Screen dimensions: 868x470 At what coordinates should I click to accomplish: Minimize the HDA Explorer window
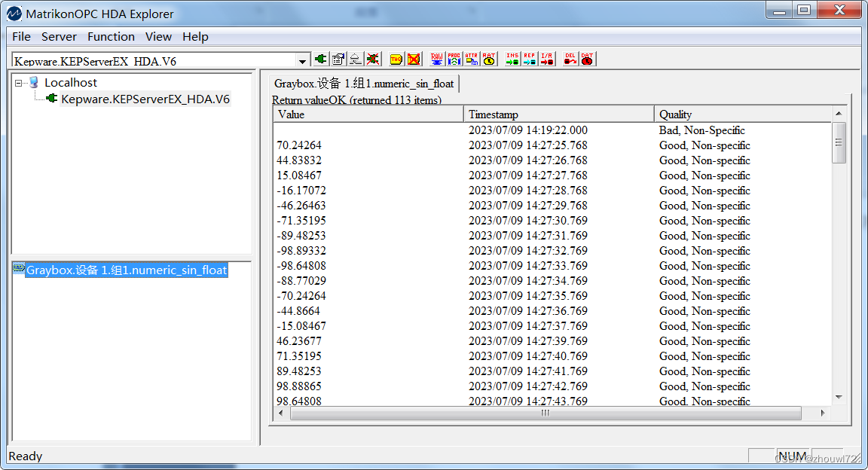click(x=779, y=10)
